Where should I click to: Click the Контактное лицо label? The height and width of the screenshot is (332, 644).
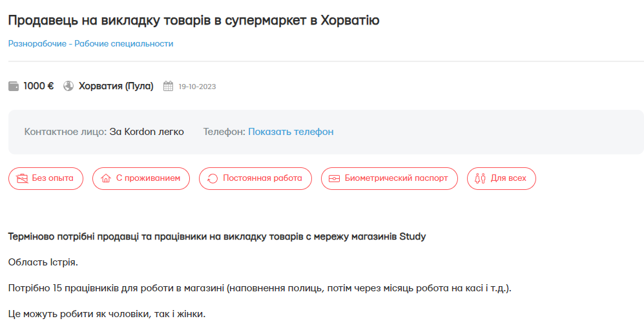click(x=65, y=132)
